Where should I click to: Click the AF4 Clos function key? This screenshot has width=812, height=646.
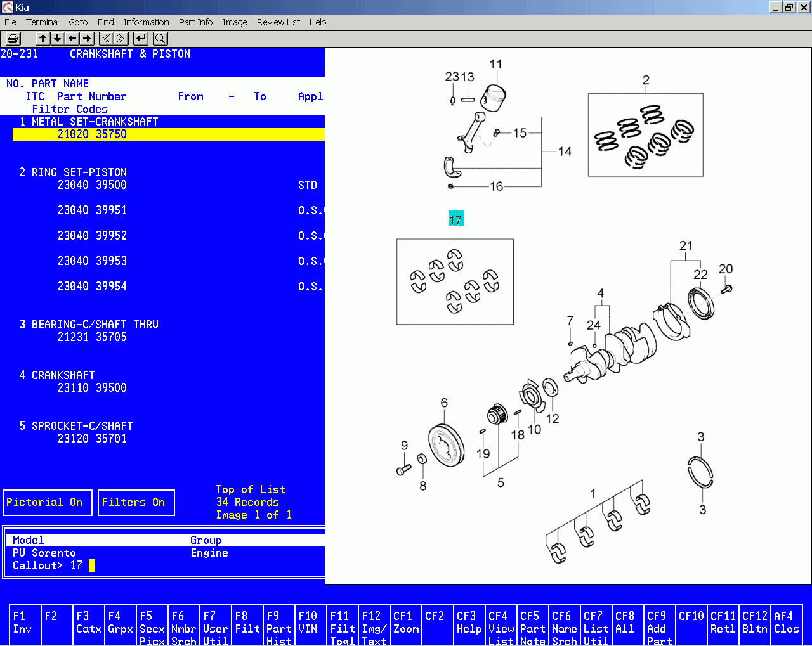pos(787,626)
